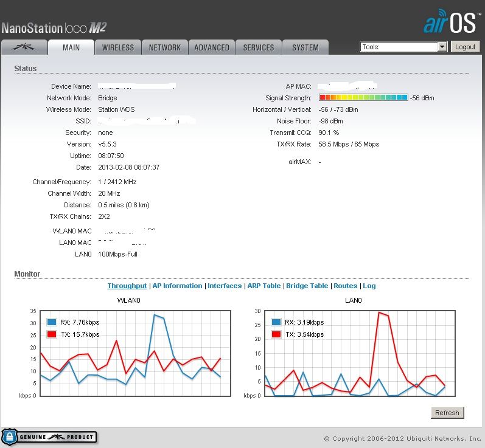Open the ADVANCED tab
485x448 pixels.
[212, 47]
